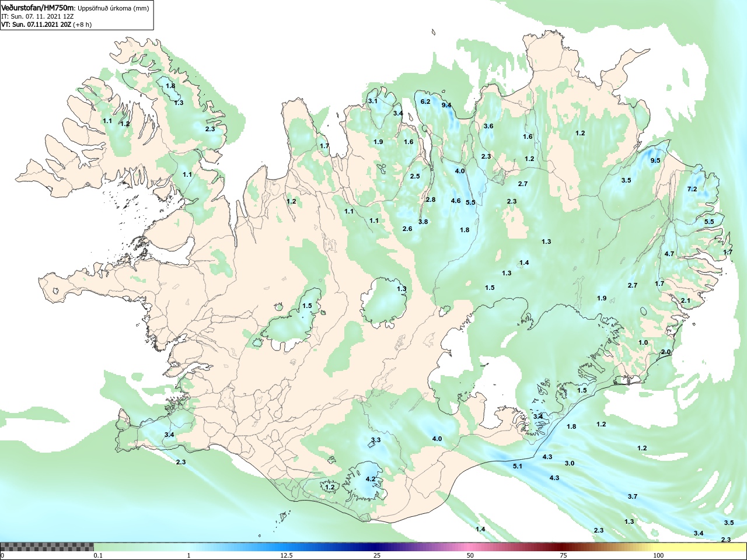Pick the 2.8 value label
Viewport: 747px width, 560px height.
coord(431,199)
